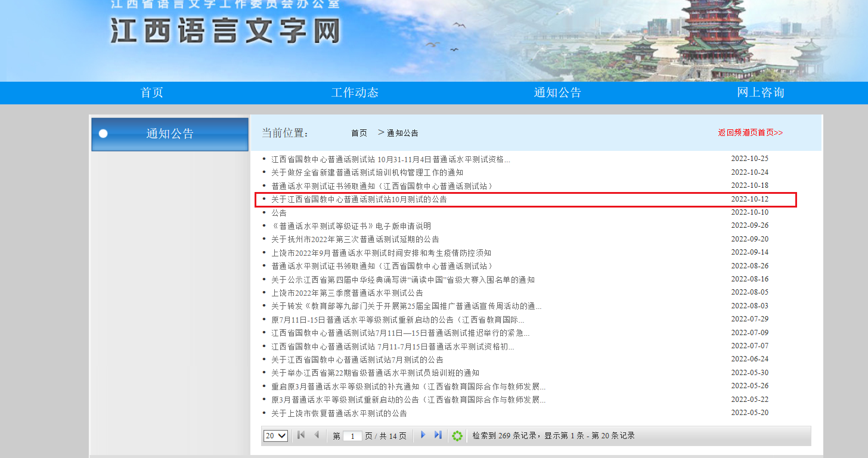Click the 返回频道页首页>> red link
This screenshot has width=868, height=458.
click(x=750, y=132)
